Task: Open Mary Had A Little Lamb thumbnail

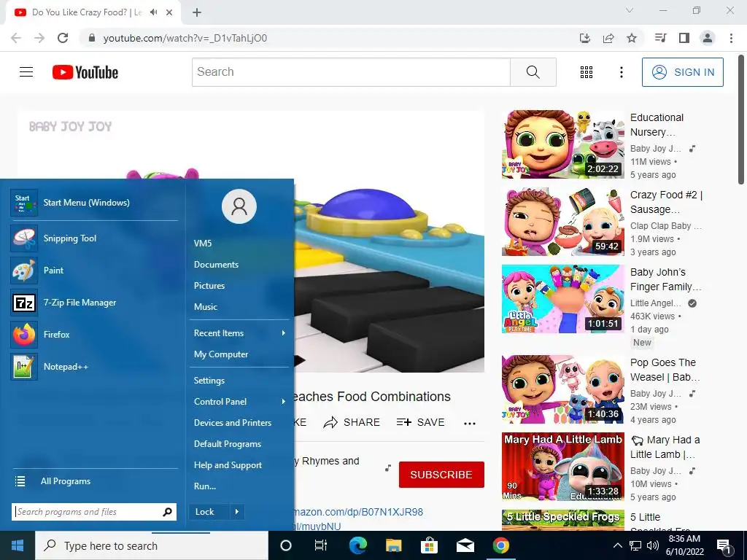Action: click(563, 466)
